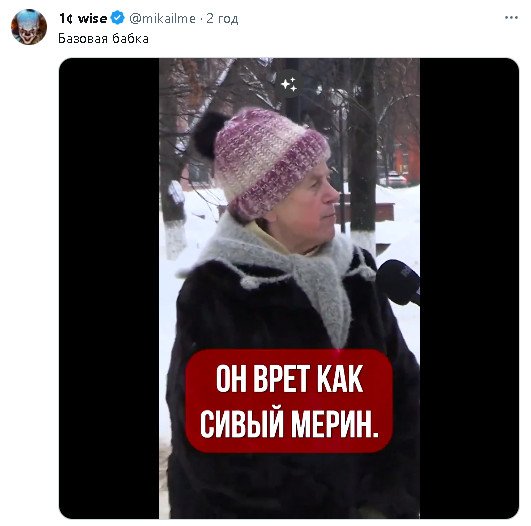Open the clown profile avatar
The height and width of the screenshot is (526, 531).
29,27
